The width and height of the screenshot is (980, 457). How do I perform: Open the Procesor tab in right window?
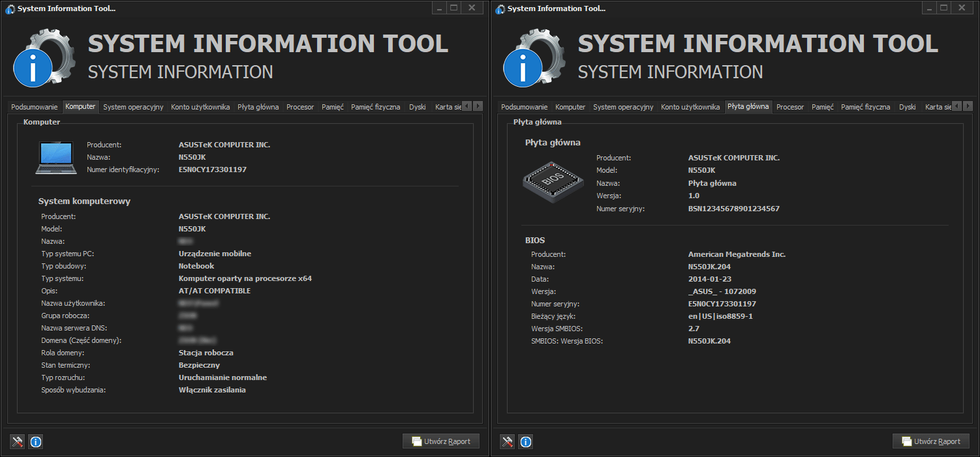click(790, 107)
